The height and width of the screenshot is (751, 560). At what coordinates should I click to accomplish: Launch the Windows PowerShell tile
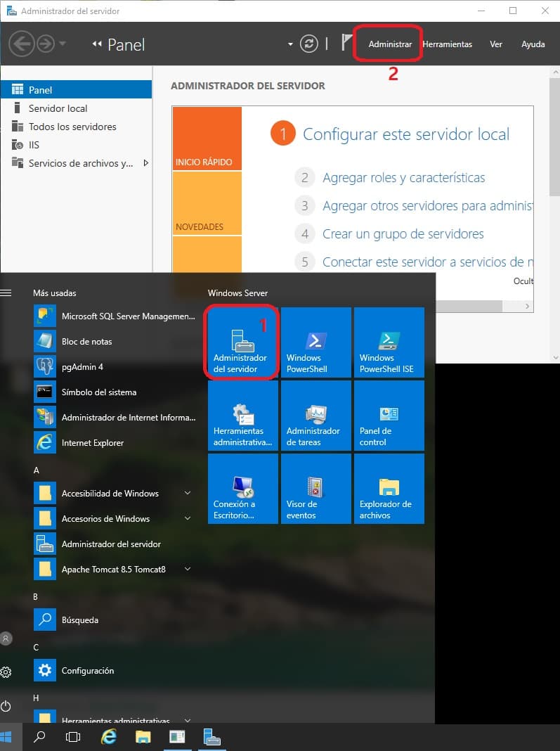[x=316, y=342]
